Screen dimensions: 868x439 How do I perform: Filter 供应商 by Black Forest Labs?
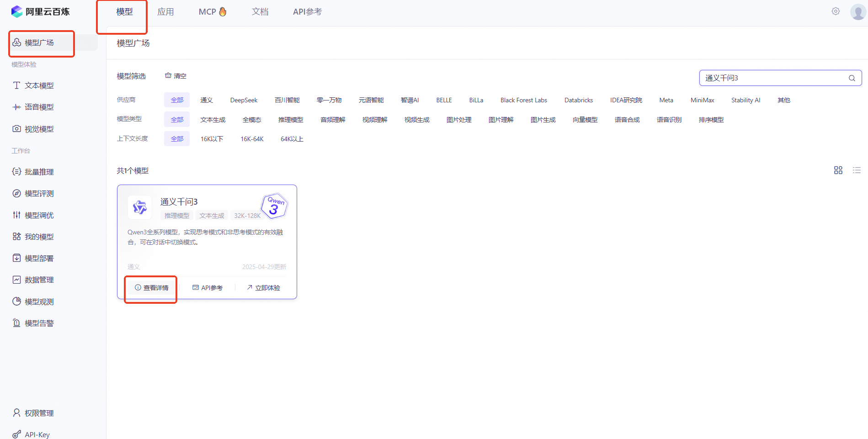click(524, 100)
